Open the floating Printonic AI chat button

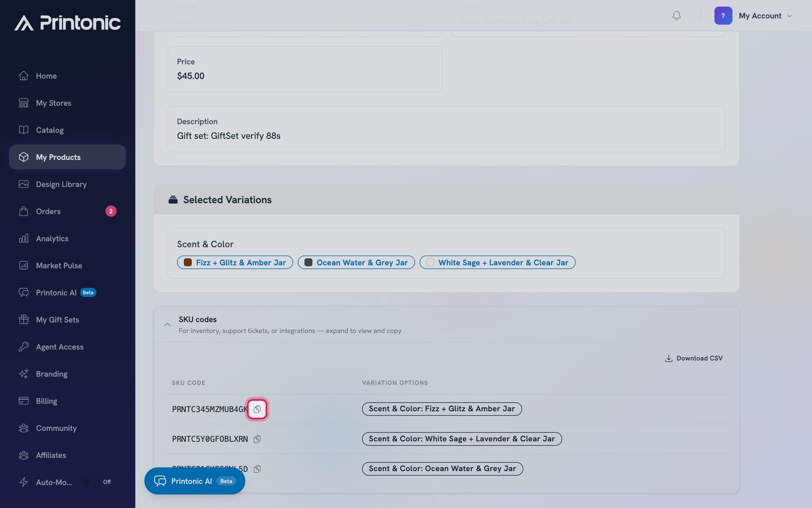pyautogui.click(x=195, y=481)
